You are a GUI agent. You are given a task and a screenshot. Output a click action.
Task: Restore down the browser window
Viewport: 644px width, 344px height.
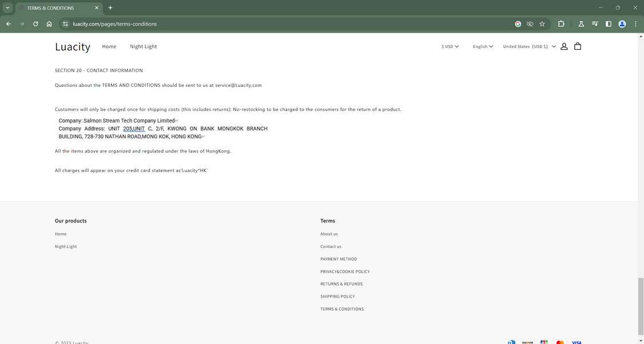click(617, 8)
